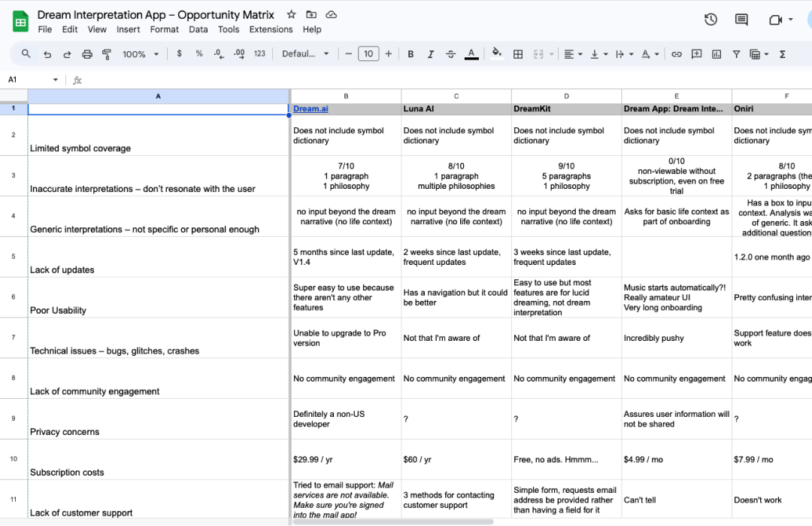Select the 'Luna AI' header cell
812x526 pixels.
pos(456,109)
